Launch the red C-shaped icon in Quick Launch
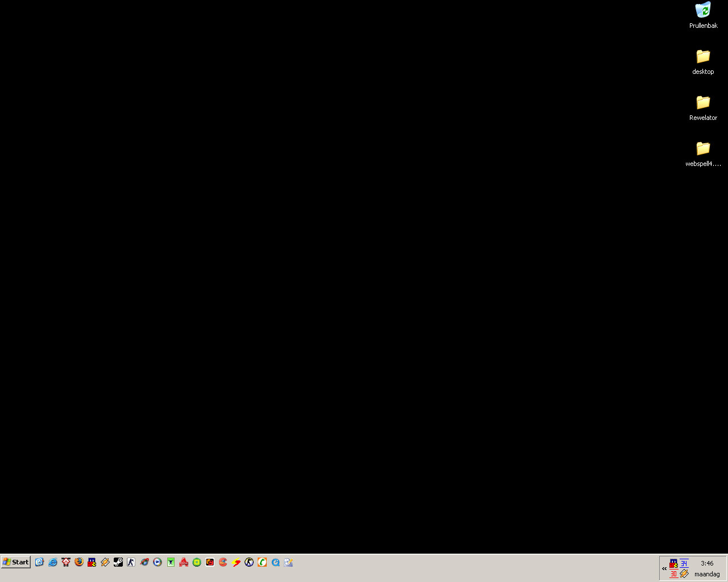The image size is (728, 582). pos(223,562)
